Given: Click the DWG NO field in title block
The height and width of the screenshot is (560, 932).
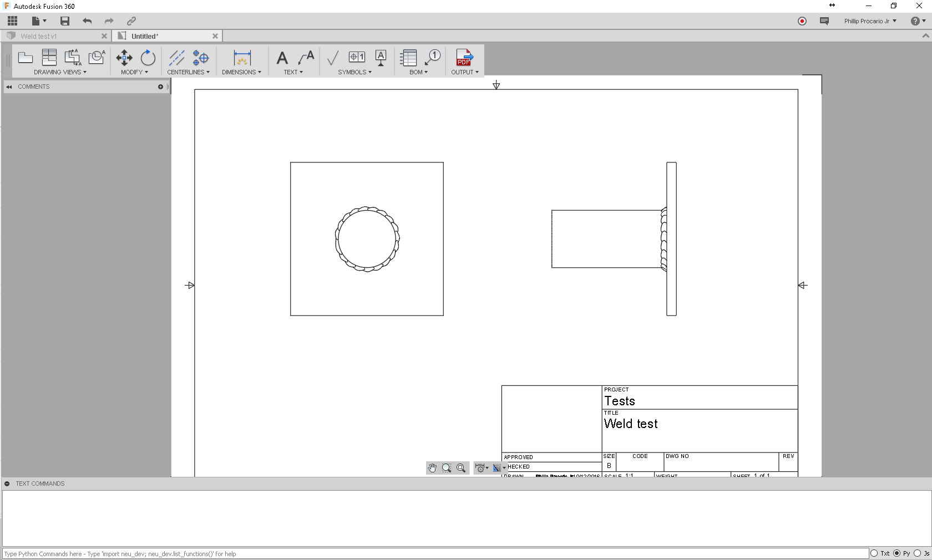Looking at the screenshot, I should coord(721,462).
